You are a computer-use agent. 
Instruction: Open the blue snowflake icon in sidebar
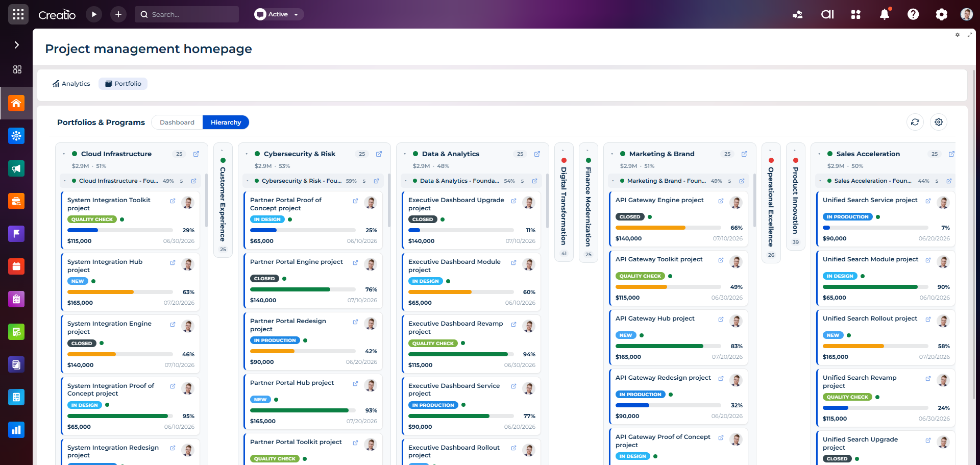click(x=16, y=136)
